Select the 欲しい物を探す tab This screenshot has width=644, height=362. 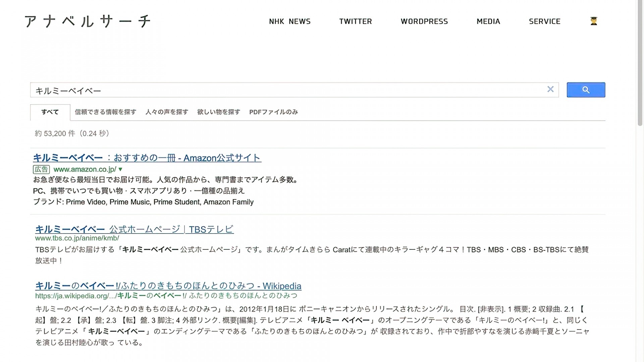[219, 112]
